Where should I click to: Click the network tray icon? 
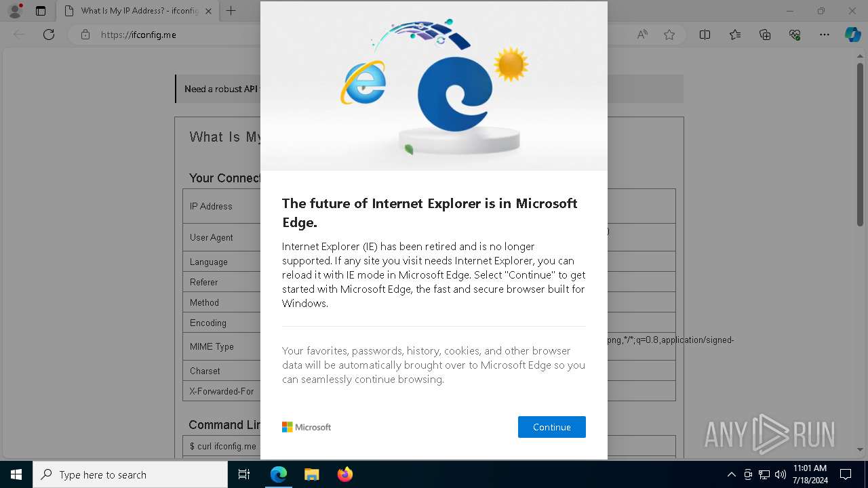(x=764, y=474)
